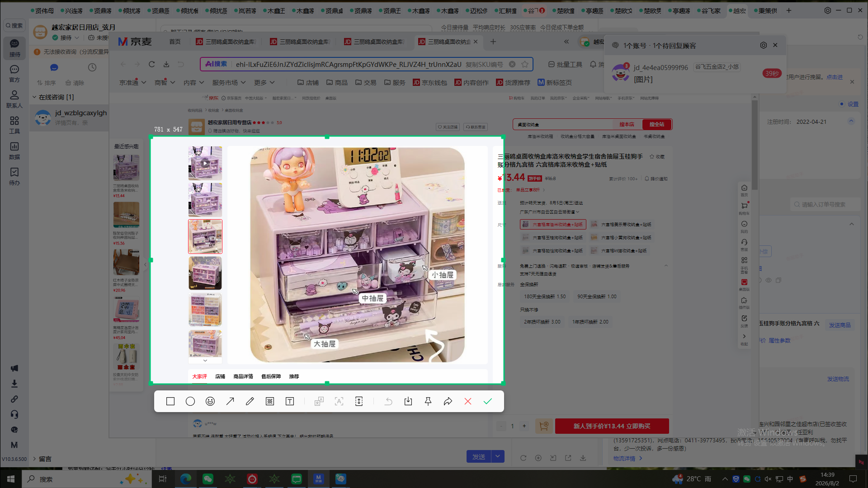868x488 pixels.
Task: Open the 数据 data sidebar icon
Action: 14,151
